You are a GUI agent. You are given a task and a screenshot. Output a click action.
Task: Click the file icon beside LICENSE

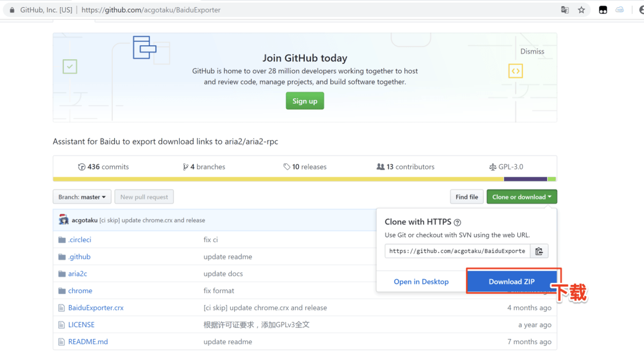pyautogui.click(x=62, y=325)
